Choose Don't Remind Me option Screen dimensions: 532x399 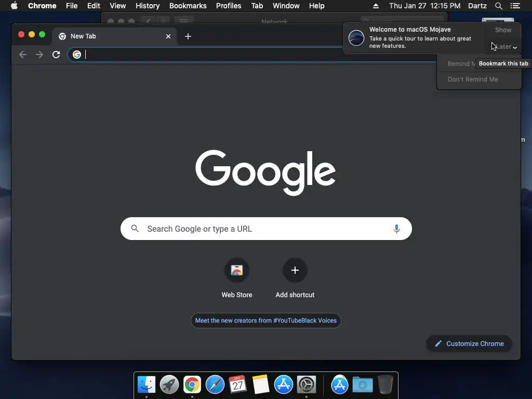point(473,79)
